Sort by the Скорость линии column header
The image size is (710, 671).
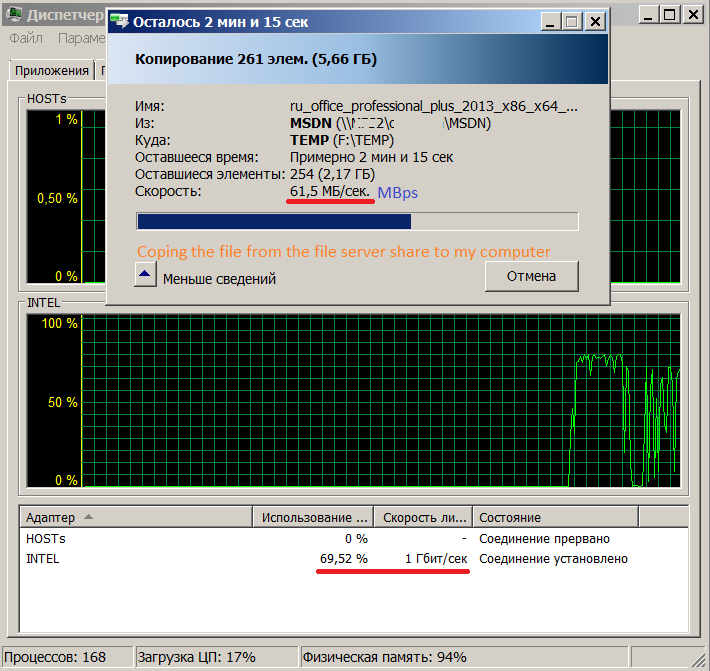click(423, 517)
